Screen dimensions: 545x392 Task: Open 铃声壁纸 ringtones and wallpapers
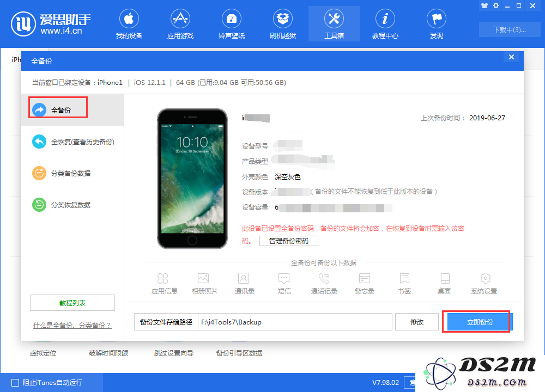[232, 24]
